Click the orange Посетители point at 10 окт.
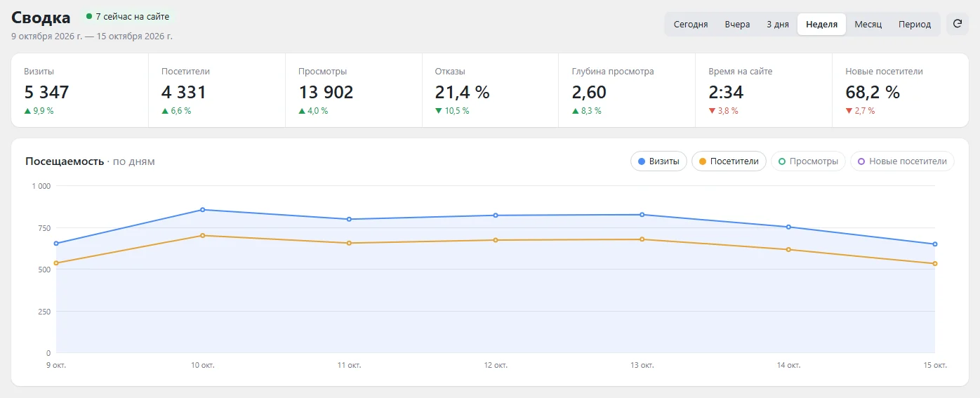The width and height of the screenshot is (980, 398). (x=203, y=236)
